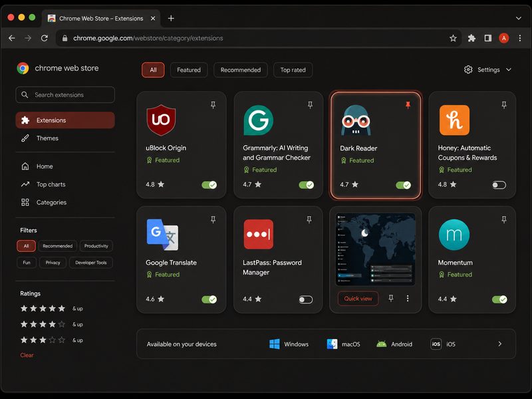Open a new browser tab
The height and width of the screenshot is (399, 532).
[171, 19]
